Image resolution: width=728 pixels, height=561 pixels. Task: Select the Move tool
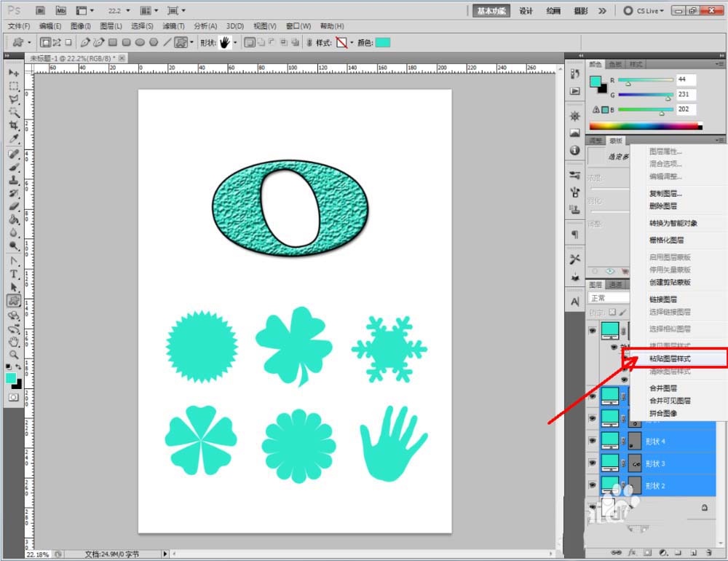pyautogui.click(x=13, y=74)
